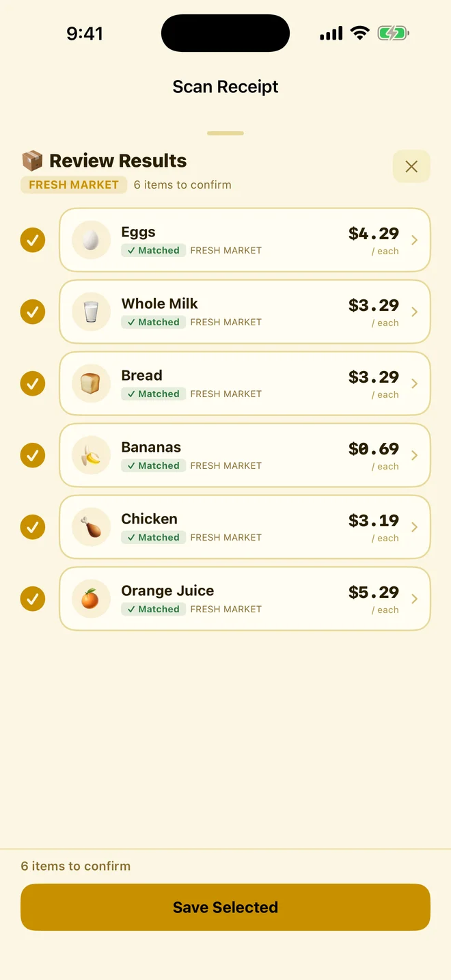Close the Review Results sheet
Screen dimensions: 451x980
[411, 166]
